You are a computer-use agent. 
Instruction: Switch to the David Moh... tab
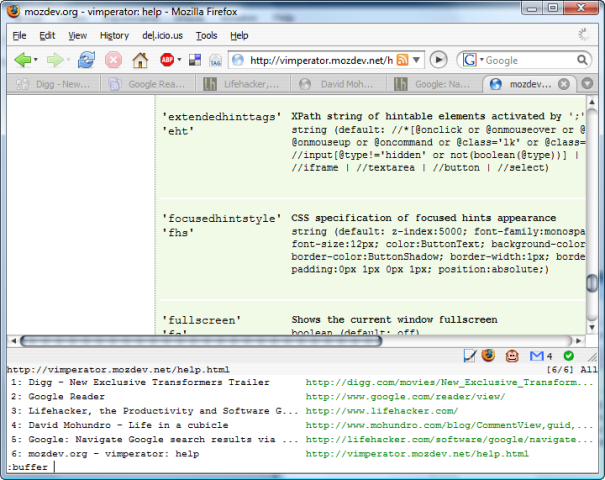click(337, 84)
